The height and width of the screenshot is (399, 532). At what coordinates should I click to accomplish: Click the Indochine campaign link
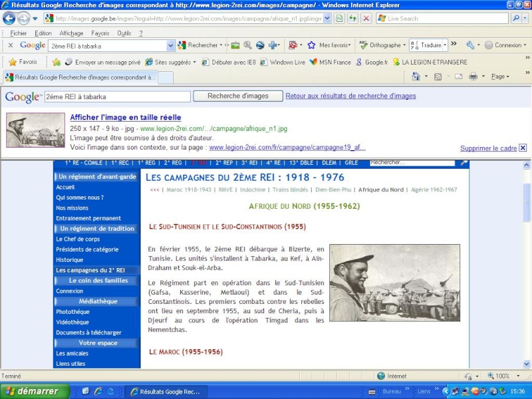coord(253,190)
